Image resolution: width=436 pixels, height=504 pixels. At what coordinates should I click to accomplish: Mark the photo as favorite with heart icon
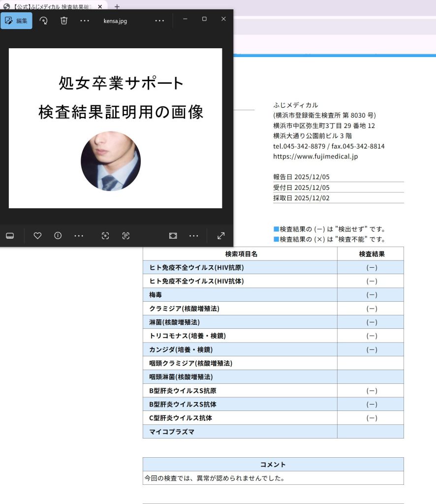(x=37, y=236)
